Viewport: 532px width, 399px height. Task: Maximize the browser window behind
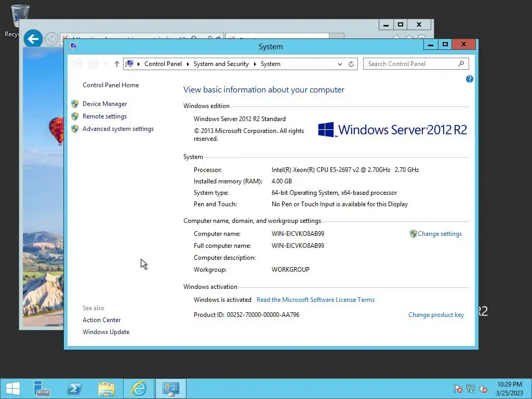[401, 24]
